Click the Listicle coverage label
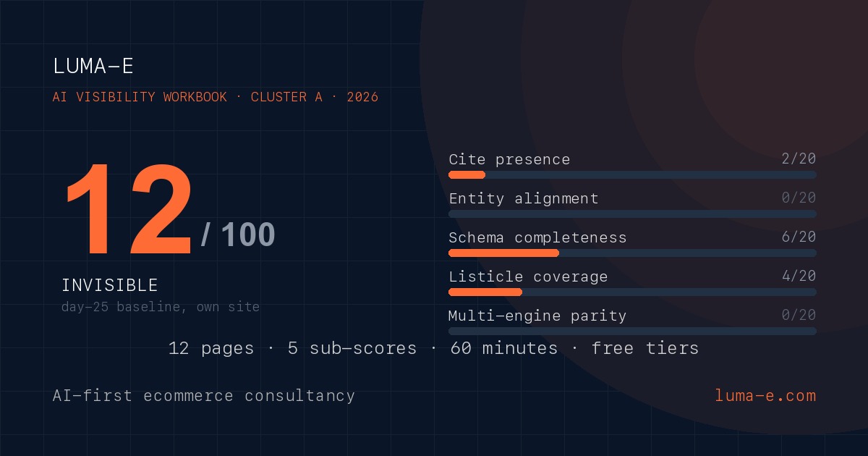 (x=528, y=276)
